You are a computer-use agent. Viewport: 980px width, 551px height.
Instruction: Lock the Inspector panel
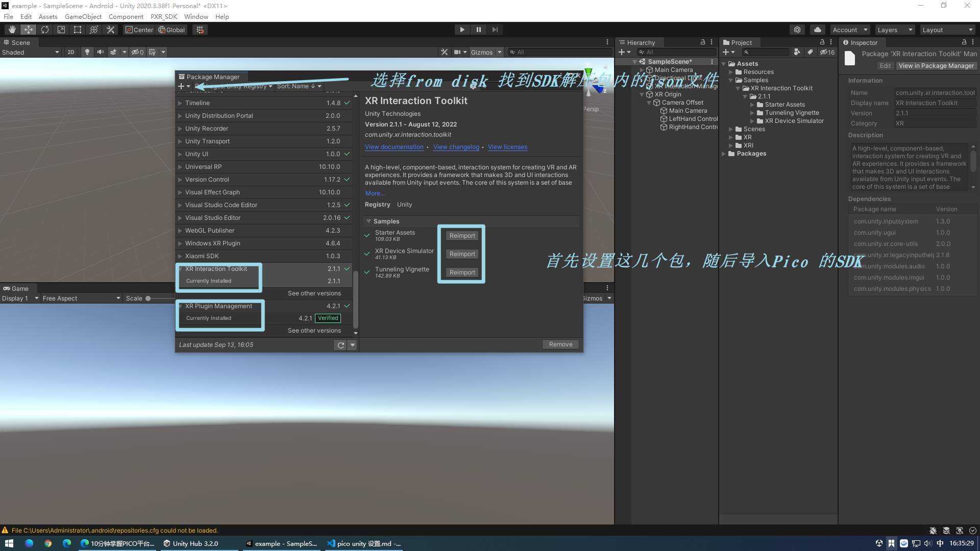click(x=964, y=42)
